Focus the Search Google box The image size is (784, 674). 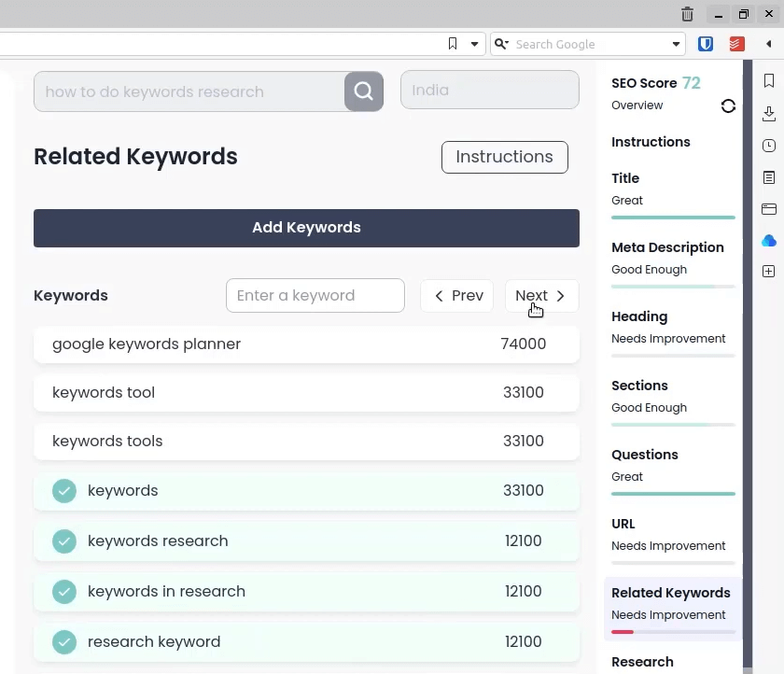point(590,44)
